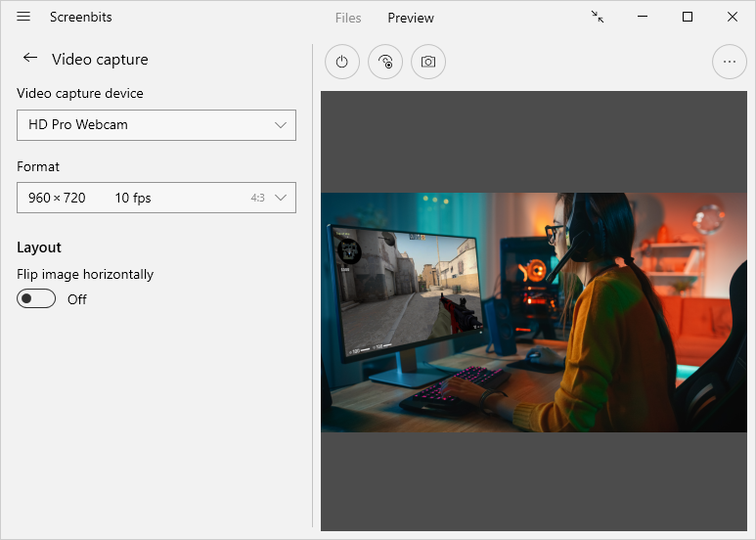Open the more options ellipsis menu
The width and height of the screenshot is (756, 540).
coord(729,62)
